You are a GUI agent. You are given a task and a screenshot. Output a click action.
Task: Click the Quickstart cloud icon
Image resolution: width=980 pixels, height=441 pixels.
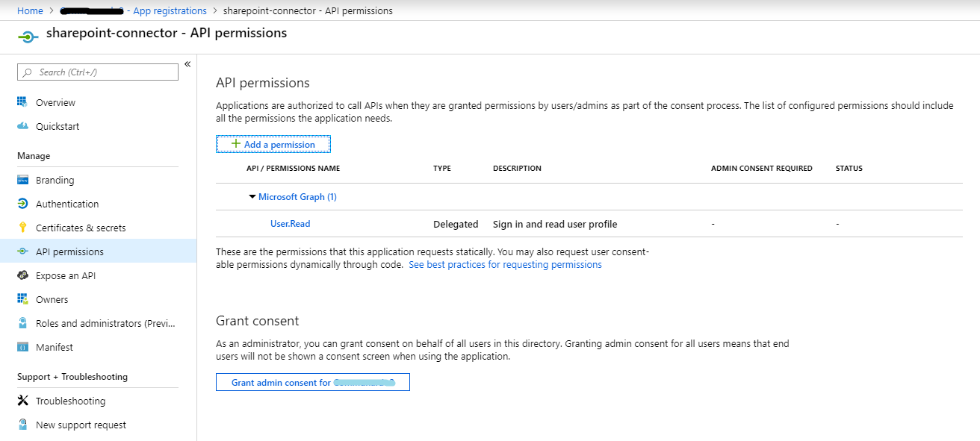(x=22, y=126)
